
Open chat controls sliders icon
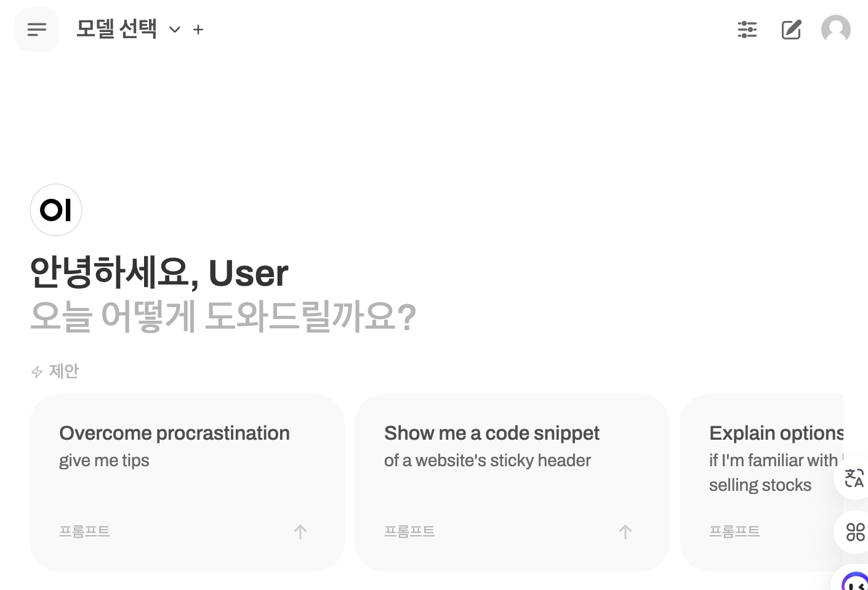click(x=747, y=30)
